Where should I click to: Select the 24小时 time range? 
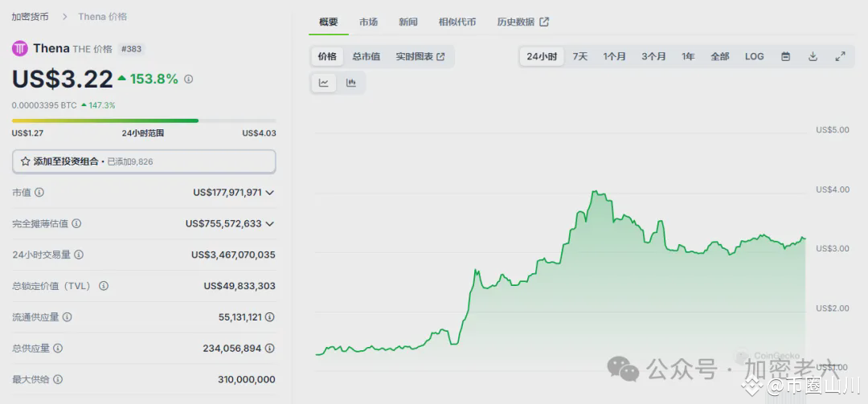542,56
